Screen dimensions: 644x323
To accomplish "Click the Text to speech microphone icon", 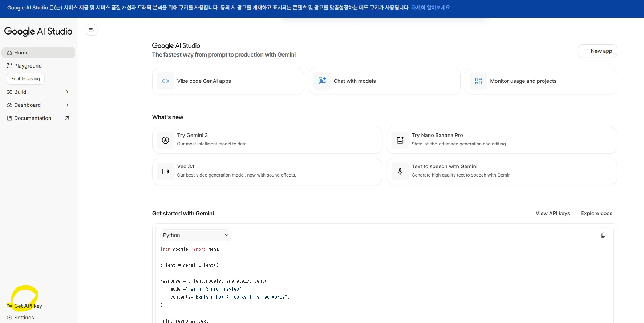I will point(400,171).
